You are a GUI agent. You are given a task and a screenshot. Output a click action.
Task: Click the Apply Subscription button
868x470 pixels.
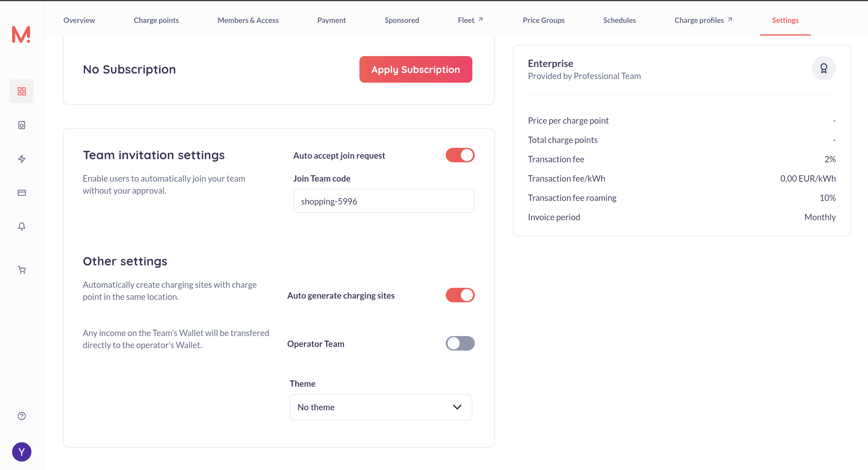415,69
